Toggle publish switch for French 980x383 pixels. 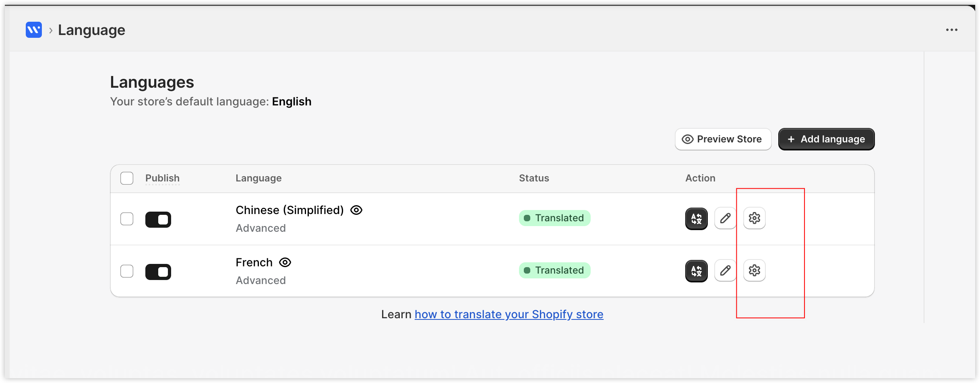[x=158, y=272]
